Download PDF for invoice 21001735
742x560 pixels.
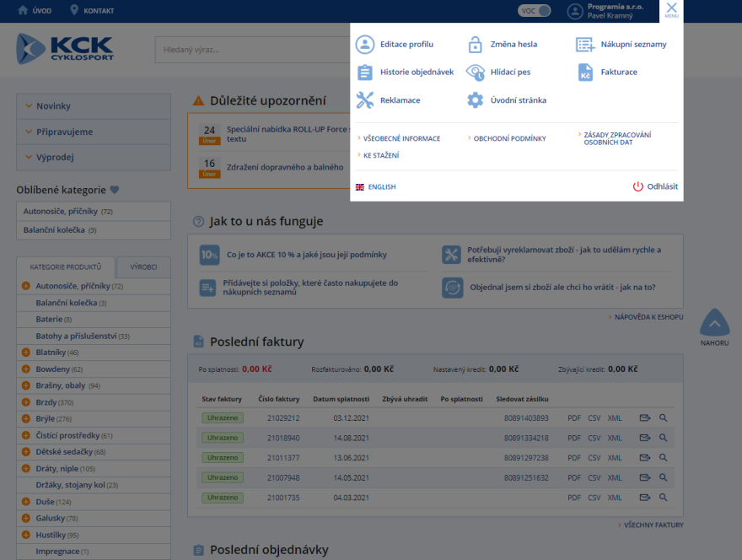[x=574, y=498]
